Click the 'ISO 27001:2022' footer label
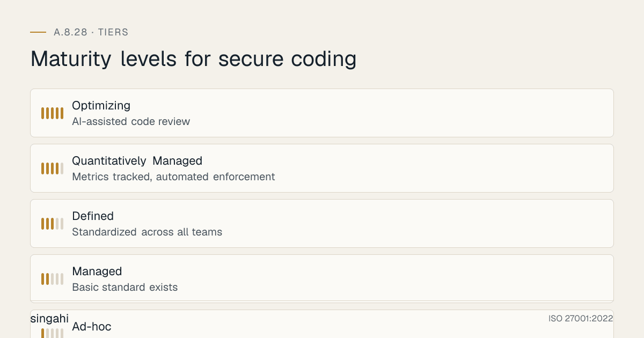This screenshot has height=338, width=644. [581, 319]
